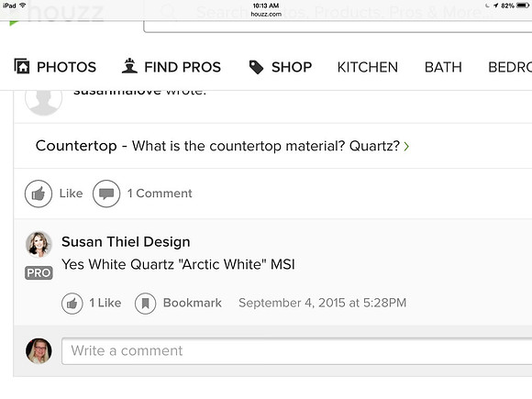Click the PRO badge
The width and height of the screenshot is (532, 399).
[39, 272]
